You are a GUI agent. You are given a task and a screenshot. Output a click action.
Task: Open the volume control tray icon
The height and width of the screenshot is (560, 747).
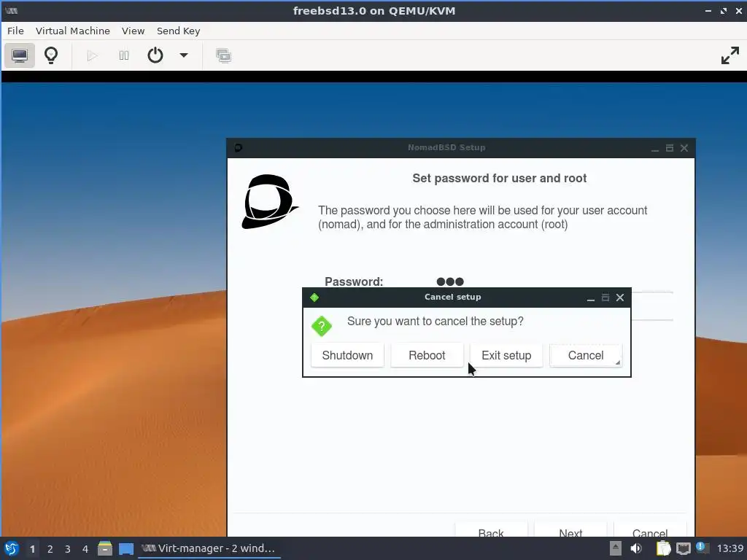click(636, 548)
